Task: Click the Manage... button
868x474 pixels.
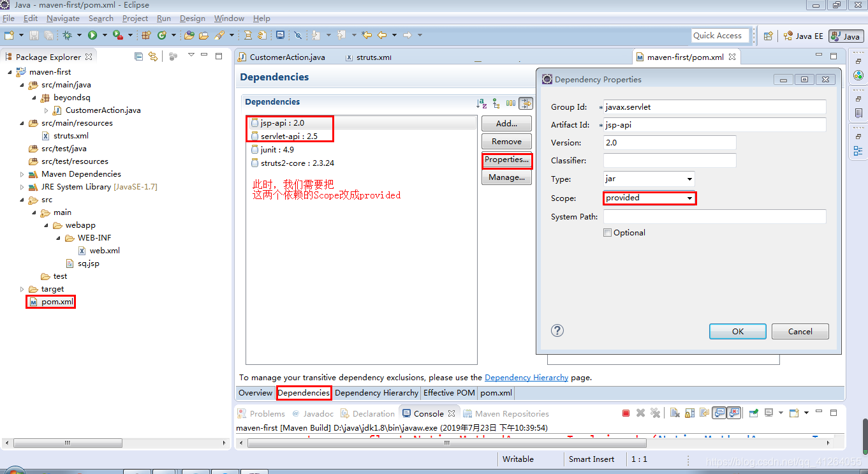Action: (x=506, y=177)
